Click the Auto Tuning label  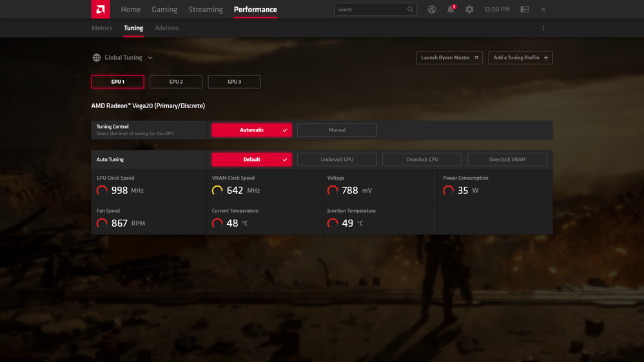110,160
